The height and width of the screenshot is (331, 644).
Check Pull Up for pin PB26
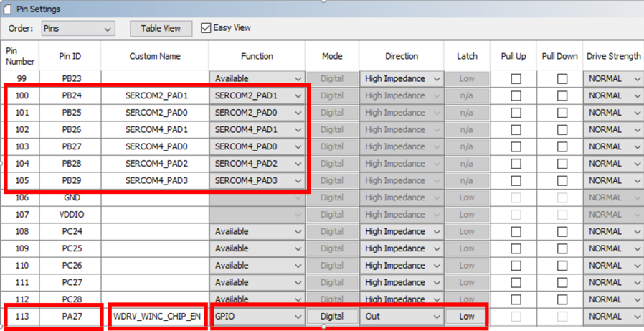point(516,130)
